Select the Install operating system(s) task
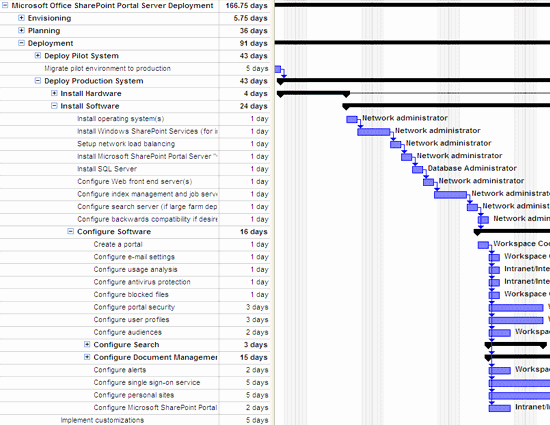 [x=121, y=119]
